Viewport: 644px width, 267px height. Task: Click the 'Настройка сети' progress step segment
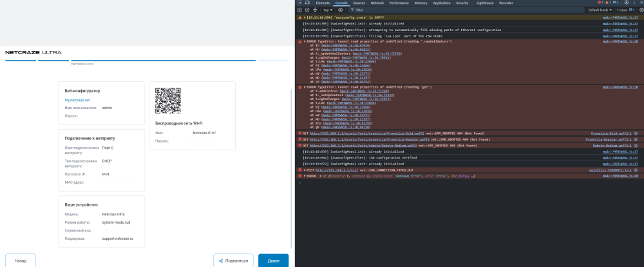pyautogui.click(x=163, y=61)
